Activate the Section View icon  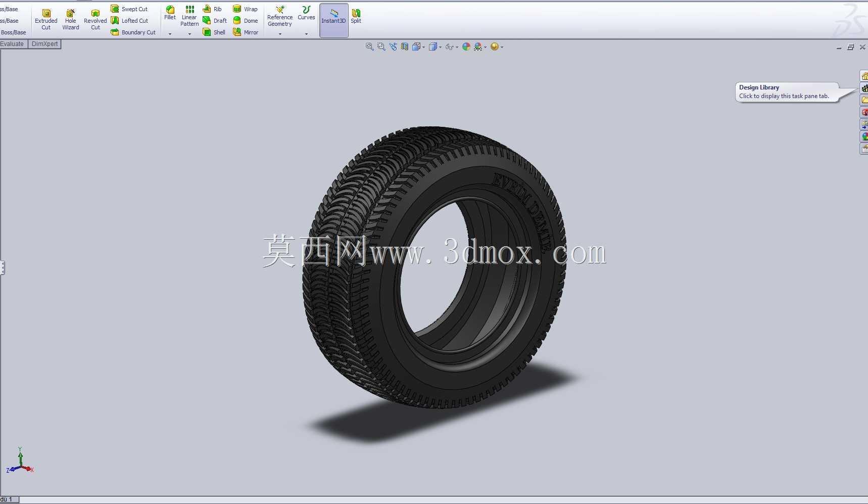click(405, 47)
